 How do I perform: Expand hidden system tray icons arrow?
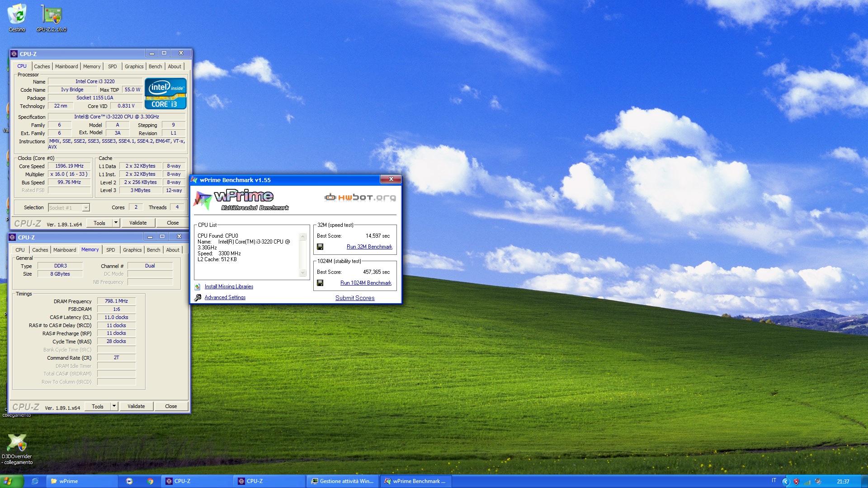click(786, 482)
